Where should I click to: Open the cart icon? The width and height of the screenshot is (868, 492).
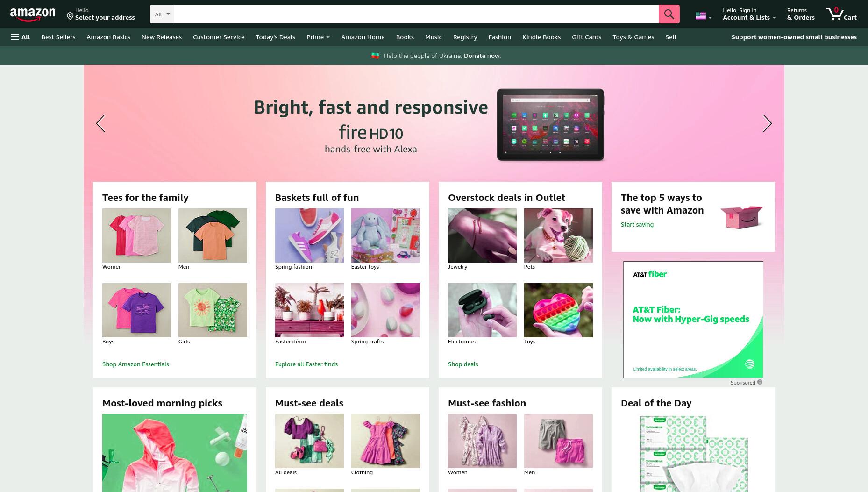tap(841, 14)
